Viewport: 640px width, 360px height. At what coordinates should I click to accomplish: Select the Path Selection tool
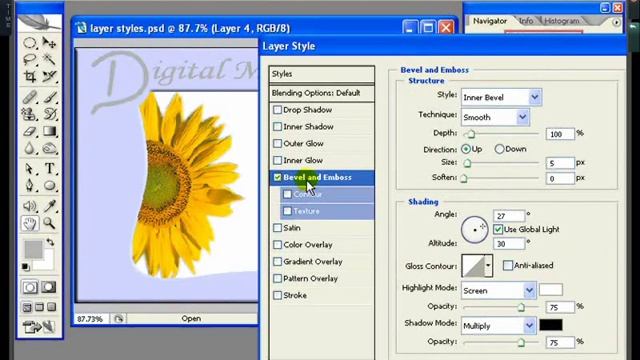(29, 169)
